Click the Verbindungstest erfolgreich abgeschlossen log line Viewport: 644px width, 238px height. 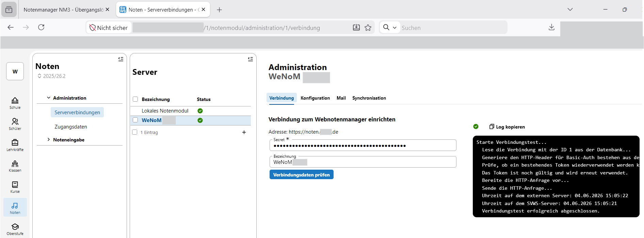point(541,211)
